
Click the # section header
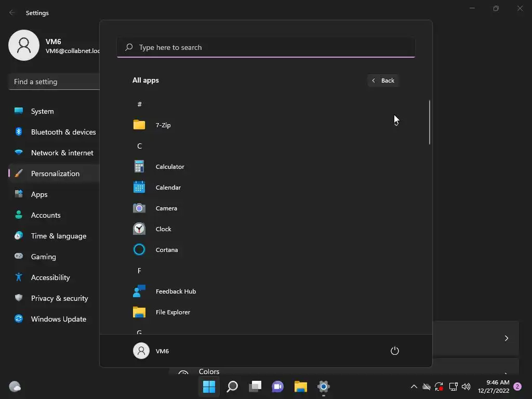[139, 104]
